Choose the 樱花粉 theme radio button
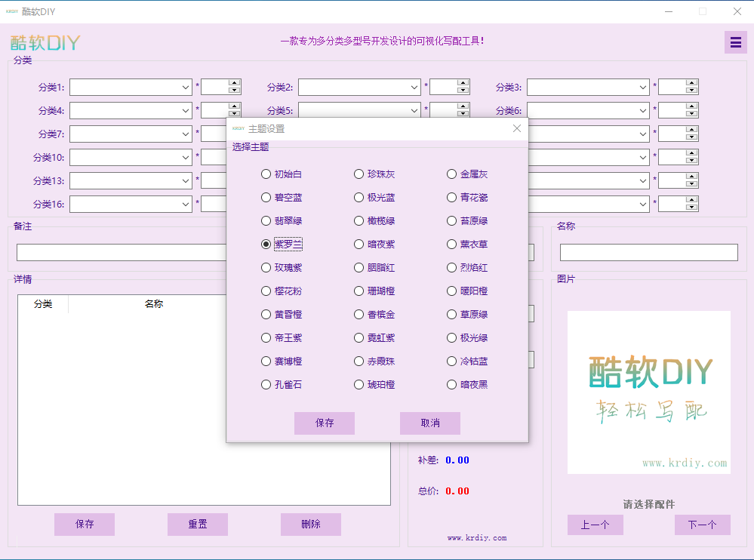The width and height of the screenshot is (754, 560). click(266, 291)
